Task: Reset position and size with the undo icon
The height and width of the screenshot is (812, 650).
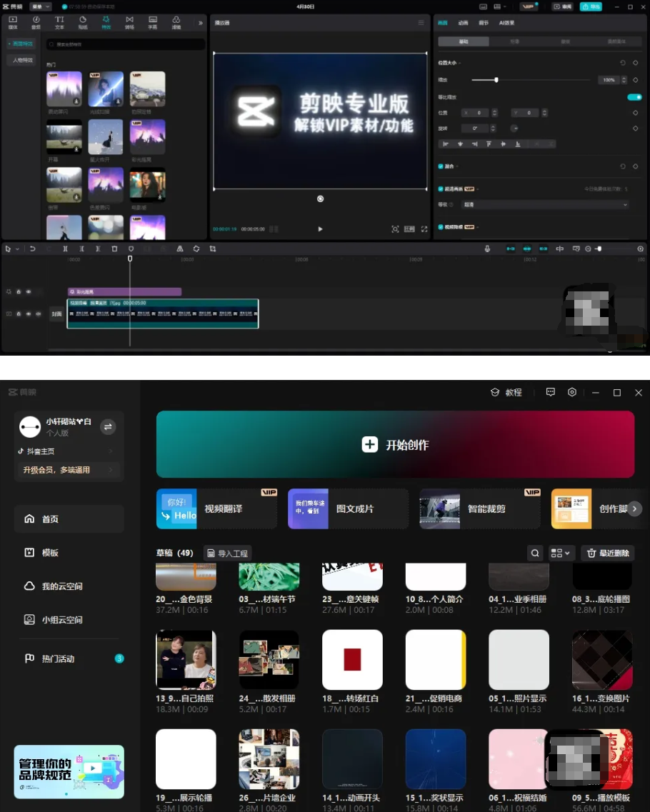Action: (x=623, y=63)
